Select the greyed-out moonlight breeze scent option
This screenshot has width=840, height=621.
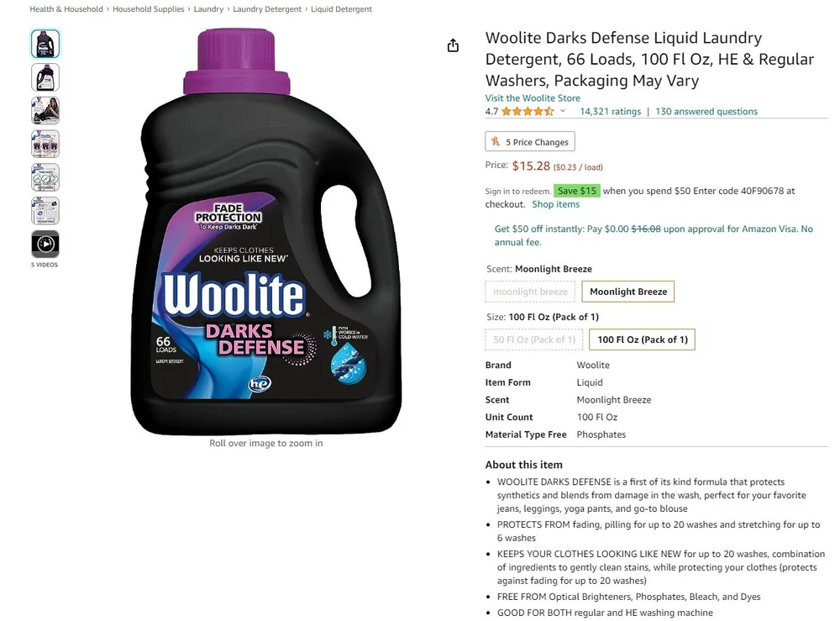click(x=530, y=292)
